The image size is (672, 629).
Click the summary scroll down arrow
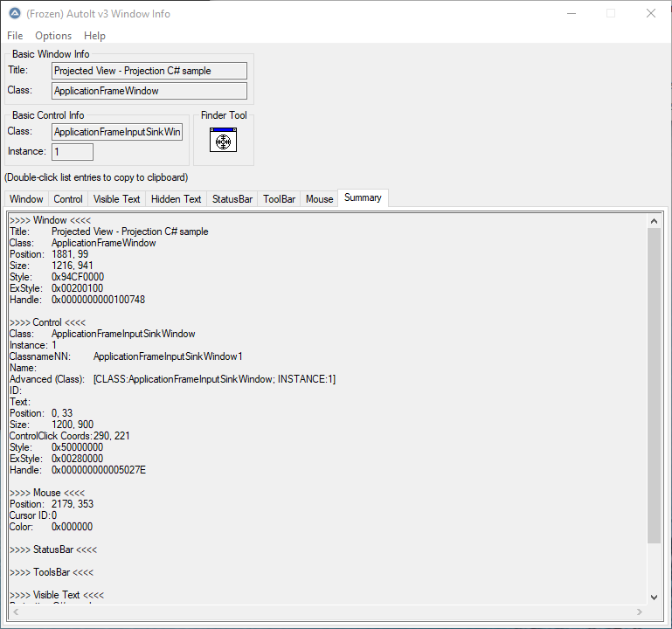[654, 598]
